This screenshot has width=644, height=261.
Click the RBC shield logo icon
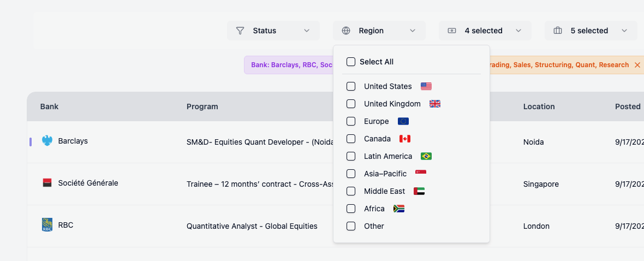pos(47,225)
